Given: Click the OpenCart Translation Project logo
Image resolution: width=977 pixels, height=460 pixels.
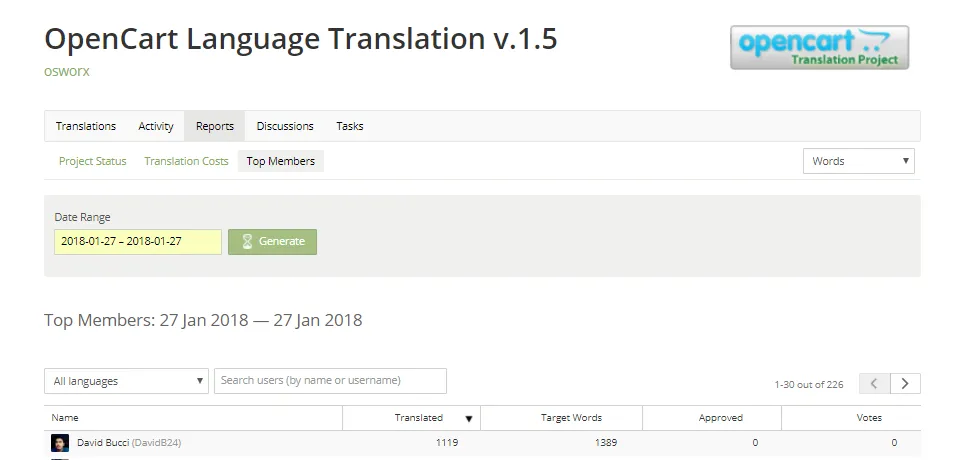Looking at the screenshot, I should (x=819, y=47).
